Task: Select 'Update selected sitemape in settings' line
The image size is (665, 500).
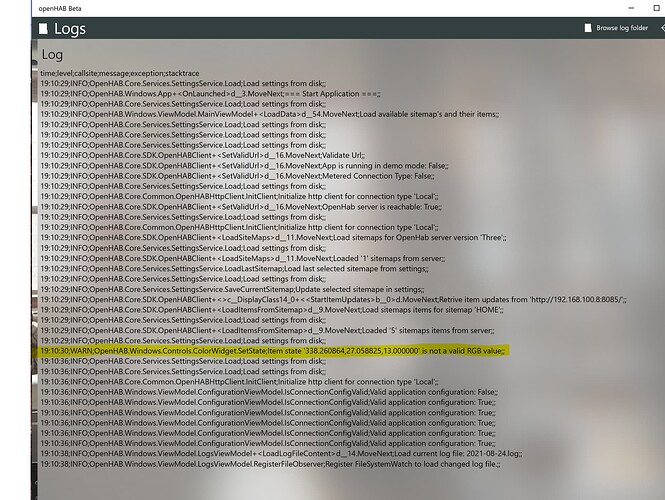Action: [x=232, y=290]
